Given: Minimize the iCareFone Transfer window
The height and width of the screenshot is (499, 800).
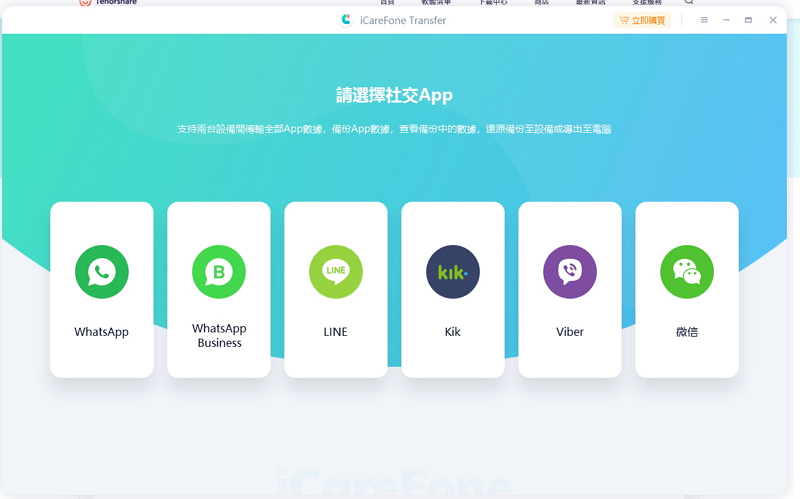Looking at the screenshot, I should [x=726, y=20].
